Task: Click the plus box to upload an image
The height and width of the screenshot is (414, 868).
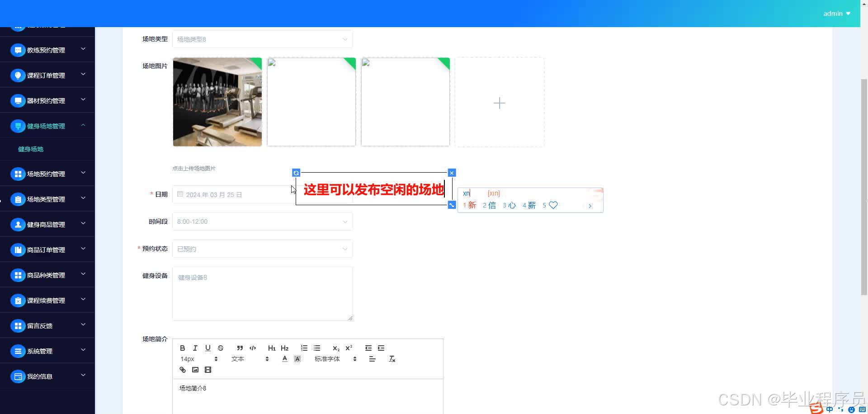Action: tap(499, 102)
